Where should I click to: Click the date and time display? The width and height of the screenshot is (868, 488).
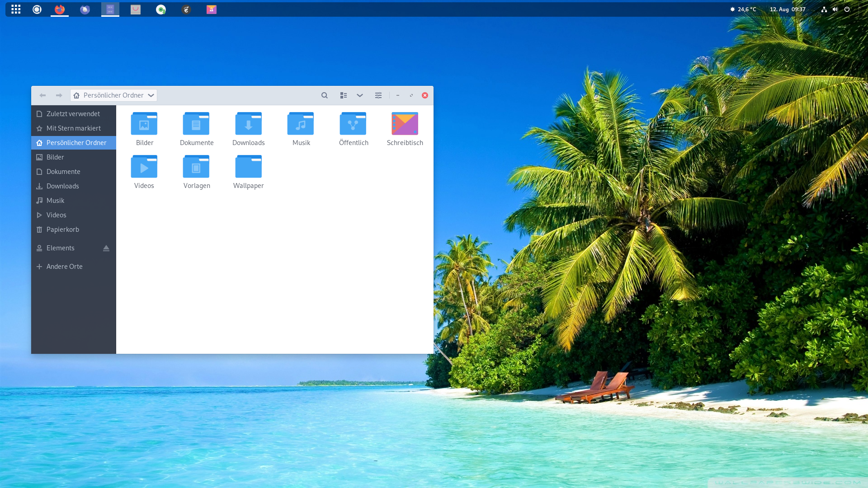[x=788, y=9]
